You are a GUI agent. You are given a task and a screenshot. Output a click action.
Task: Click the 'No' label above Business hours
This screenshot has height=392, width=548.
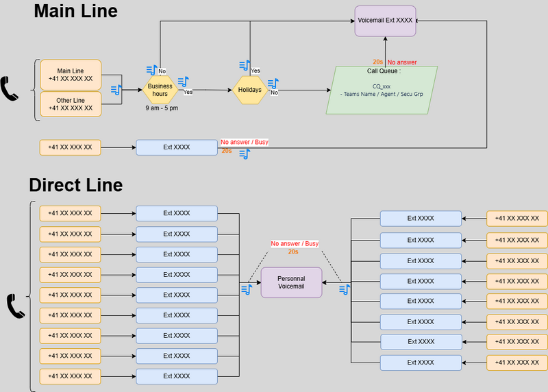pyautogui.click(x=162, y=71)
